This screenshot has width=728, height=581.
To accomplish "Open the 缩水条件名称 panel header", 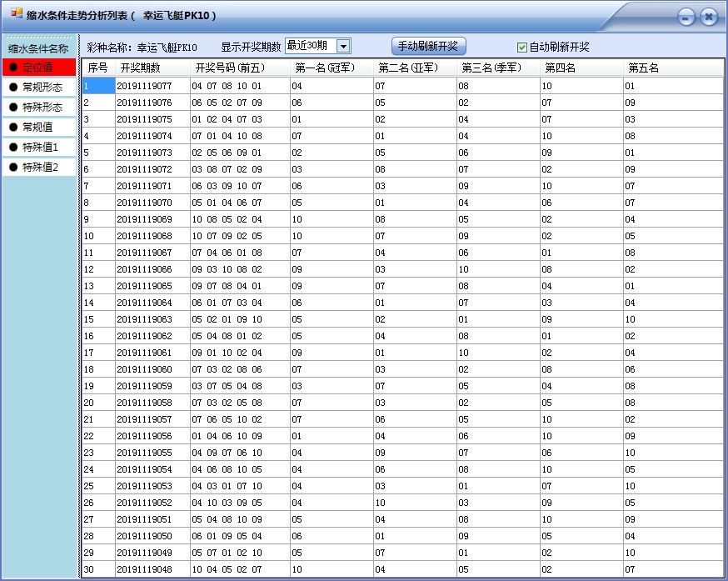I will [x=38, y=47].
